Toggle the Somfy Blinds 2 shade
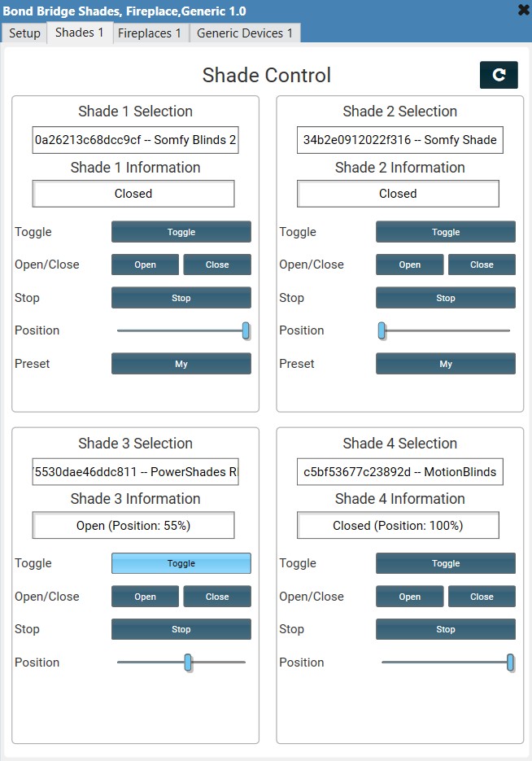532x761 pixels. tap(181, 231)
